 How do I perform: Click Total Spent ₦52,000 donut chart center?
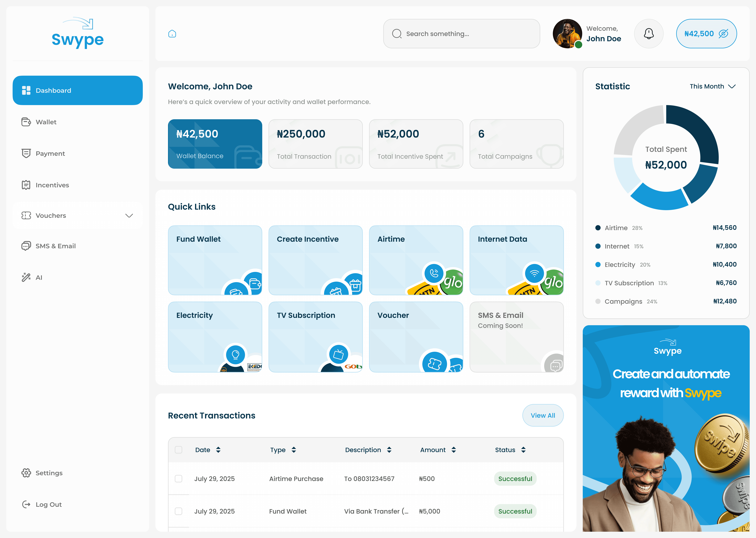point(666,158)
